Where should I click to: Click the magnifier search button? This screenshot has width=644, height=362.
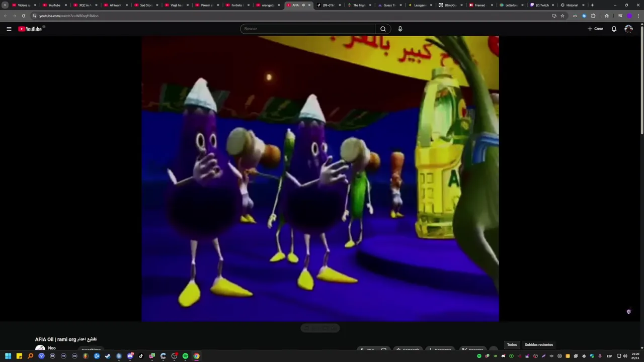coord(383,29)
